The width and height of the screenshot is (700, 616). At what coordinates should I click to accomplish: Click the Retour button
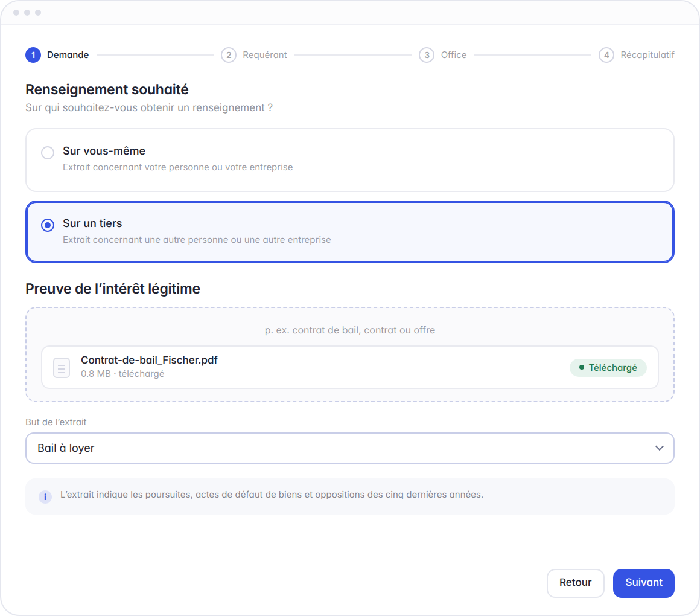tap(576, 583)
